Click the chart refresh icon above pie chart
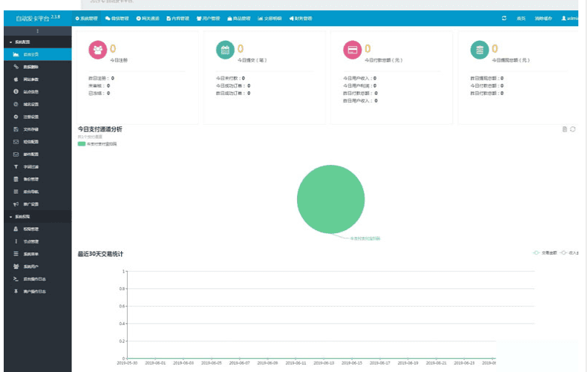Image resolution: width=588 pixels, height=372 pixels. (x=573, y=129)
